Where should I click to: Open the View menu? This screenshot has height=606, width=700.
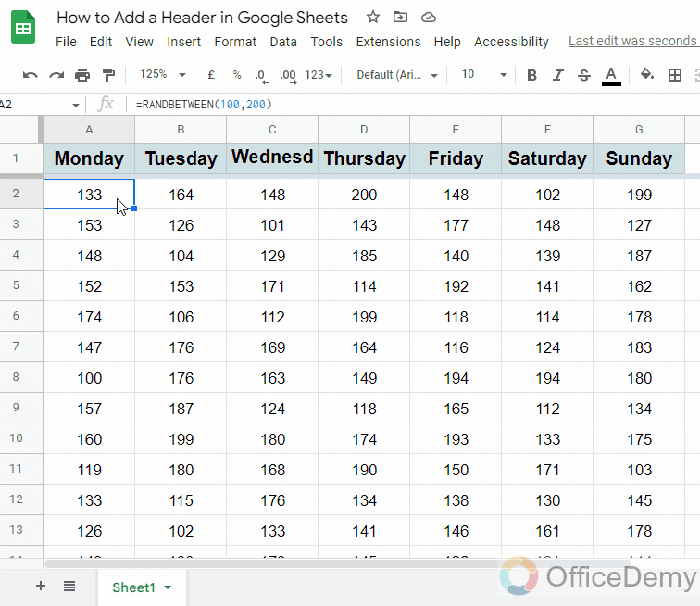click(x=139, y=42)
